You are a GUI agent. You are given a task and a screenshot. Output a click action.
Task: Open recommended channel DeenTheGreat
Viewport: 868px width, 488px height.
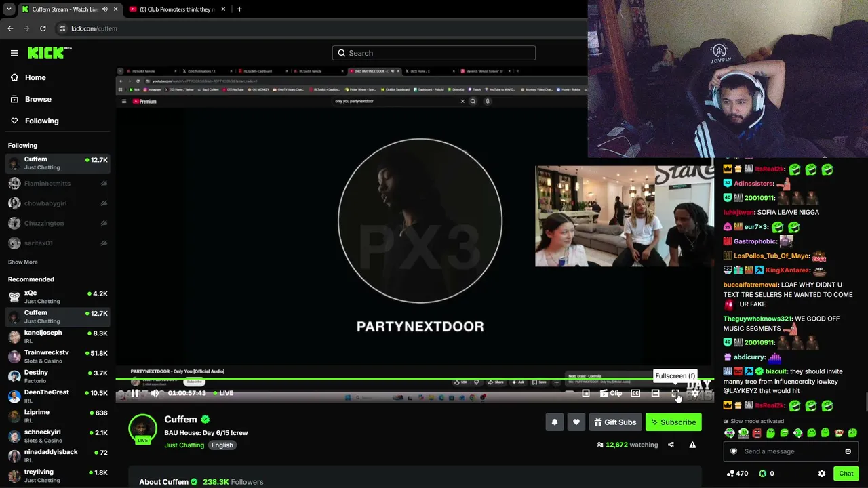tap(58, 396)
